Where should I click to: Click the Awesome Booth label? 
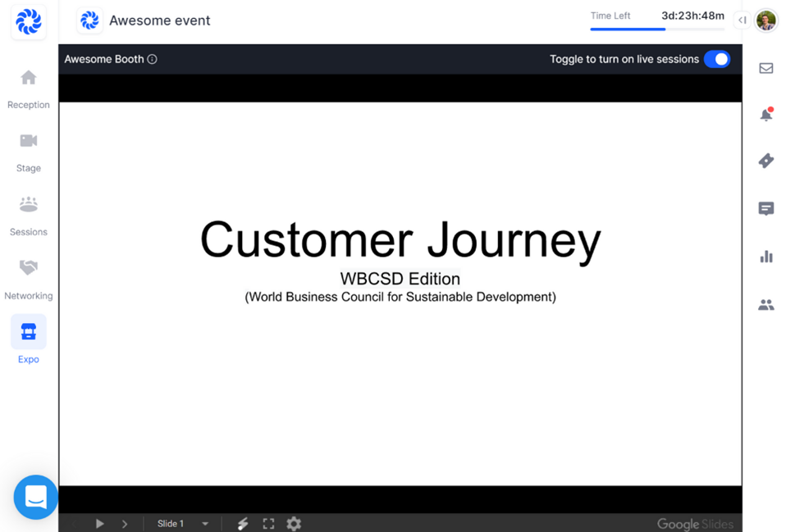coord(104,59)
